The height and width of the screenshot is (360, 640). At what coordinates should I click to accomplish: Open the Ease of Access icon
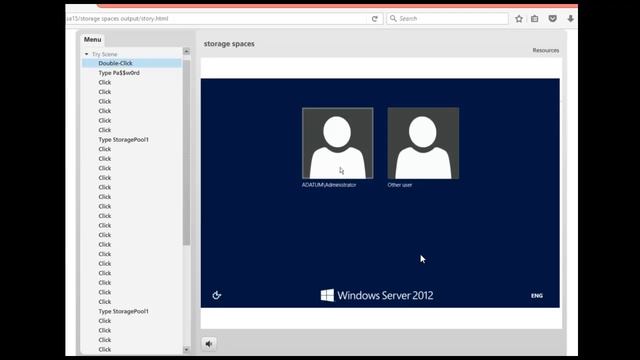click(x=217, y=295)
